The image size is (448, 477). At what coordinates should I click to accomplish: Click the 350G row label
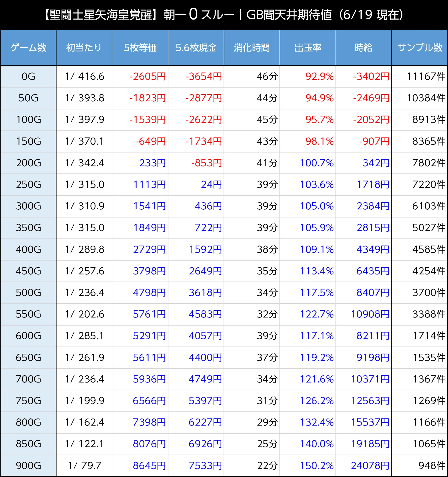pyautogui.click(x=28, y=228)
